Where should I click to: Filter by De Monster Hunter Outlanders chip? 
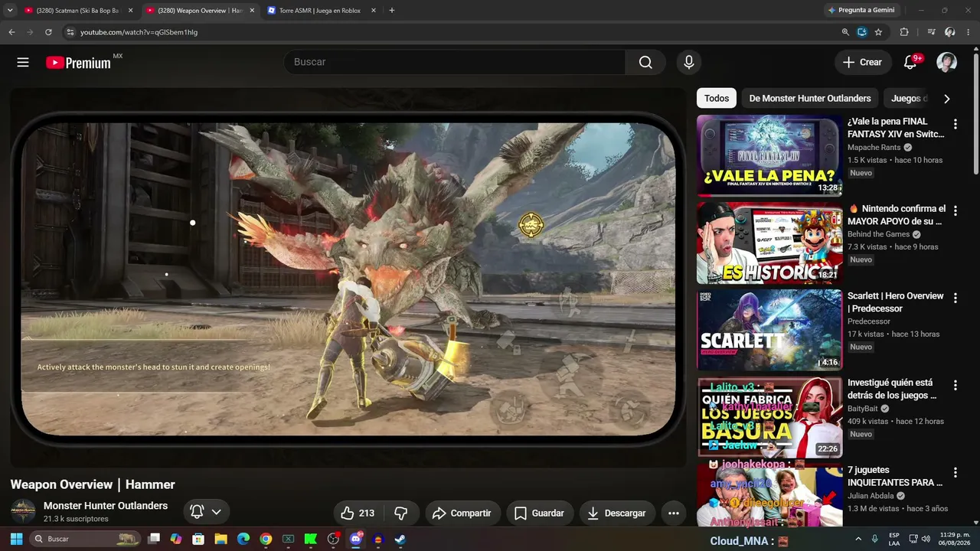pyautogui.click(x=810, y=99)
